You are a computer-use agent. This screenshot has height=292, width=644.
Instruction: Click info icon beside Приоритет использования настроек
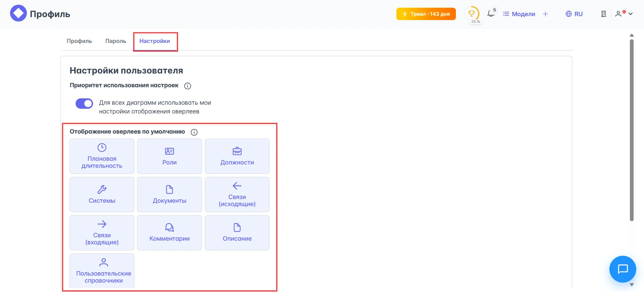(x=188, y=86)
